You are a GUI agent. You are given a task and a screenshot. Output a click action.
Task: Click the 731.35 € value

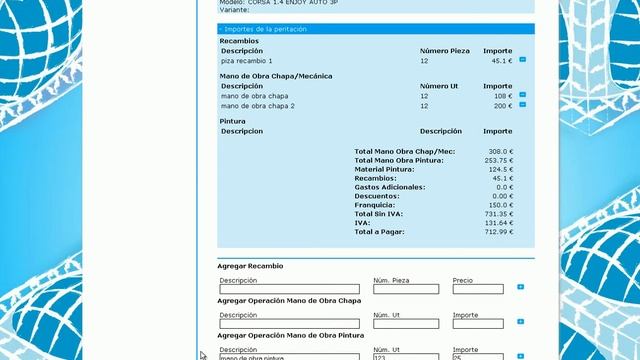coord(499,214)
